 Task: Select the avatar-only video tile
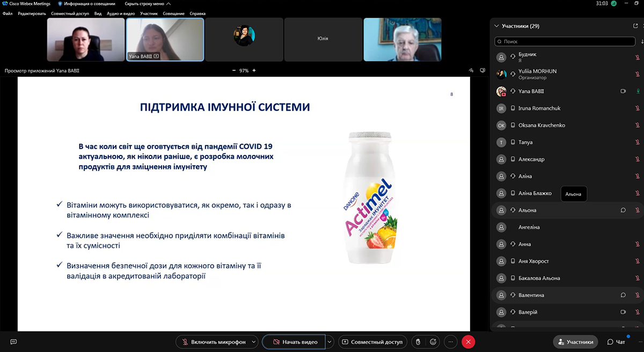tap(244, 40)
